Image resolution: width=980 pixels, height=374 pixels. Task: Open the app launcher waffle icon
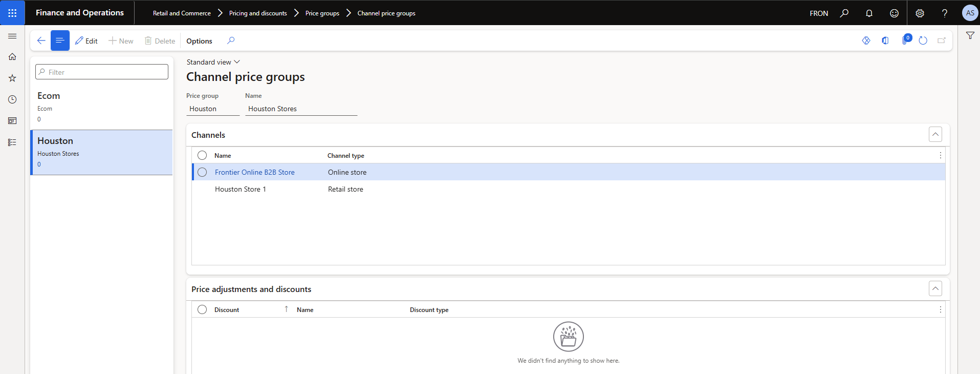pyautogui.click(x=12, y=13)
